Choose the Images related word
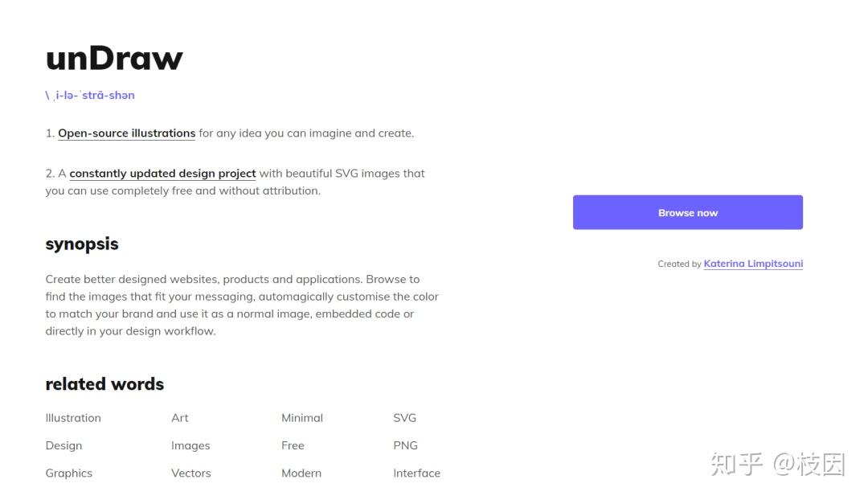The height and width of the screenshot is (500, 868). point(190,445)
